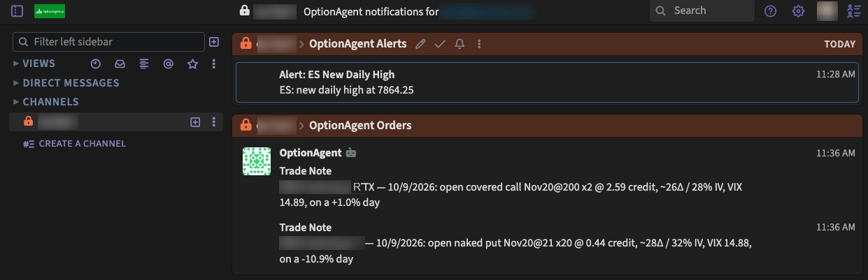Click lock icon in top bar title
The height and width of the screenshot is (280, 868).
tap(244, 10)
